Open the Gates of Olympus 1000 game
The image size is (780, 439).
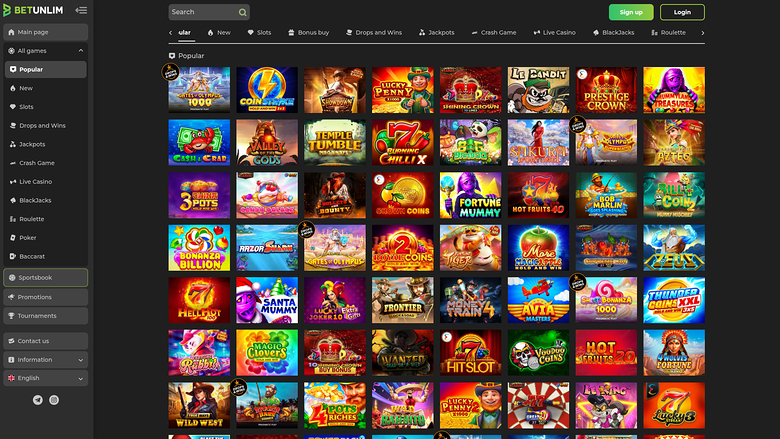point(199,90)
